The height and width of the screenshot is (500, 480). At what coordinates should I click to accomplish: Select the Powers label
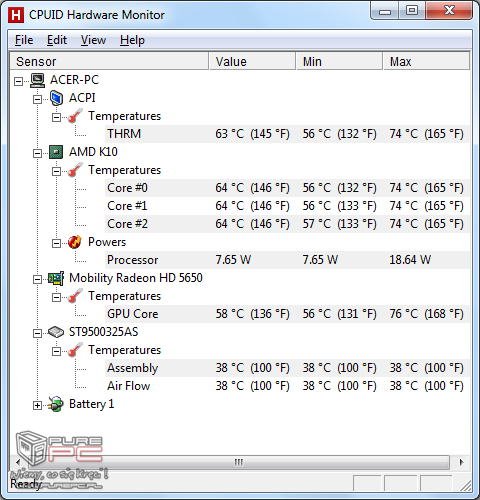click(x=107, y=242)
